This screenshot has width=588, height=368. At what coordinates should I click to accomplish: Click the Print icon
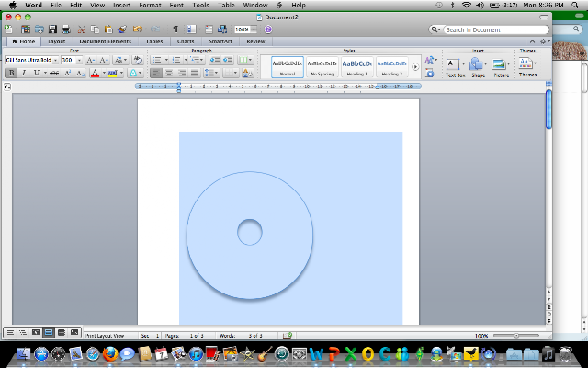tap(66, 29)
